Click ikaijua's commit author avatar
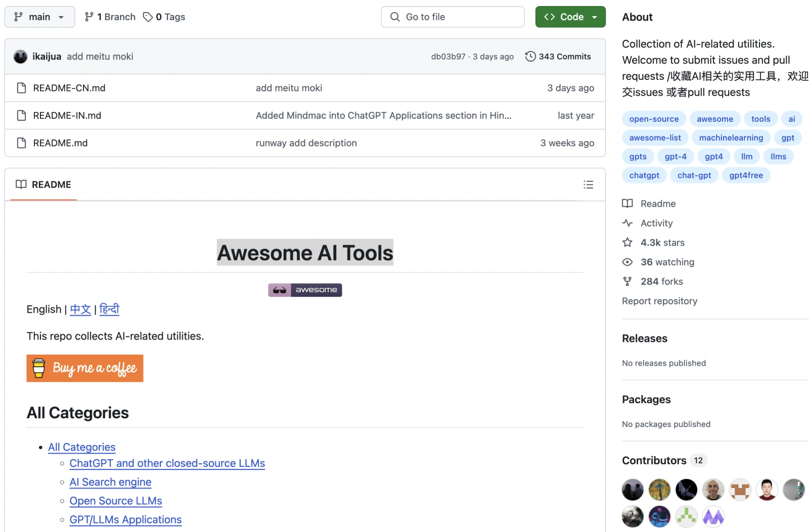Viewport: 809px width, 532px height. pos(21,57)
